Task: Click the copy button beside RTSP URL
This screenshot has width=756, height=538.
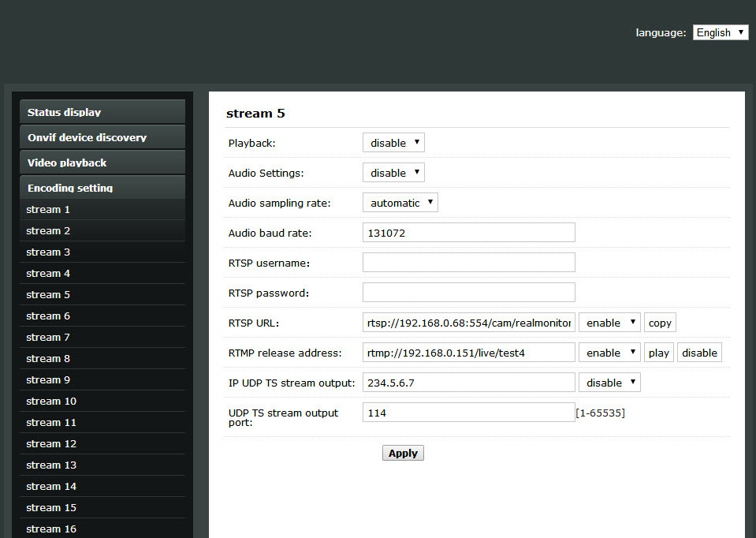Action: [x=660, y=323]
